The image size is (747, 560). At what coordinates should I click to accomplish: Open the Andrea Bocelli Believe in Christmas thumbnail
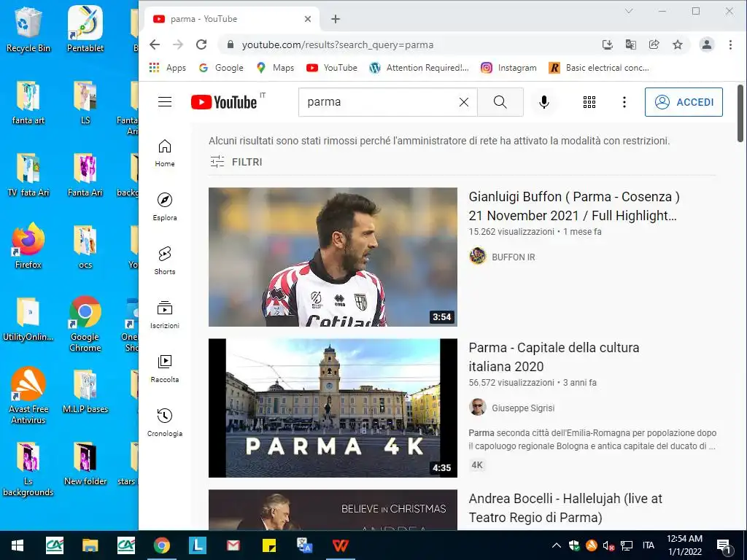point(333,510)
